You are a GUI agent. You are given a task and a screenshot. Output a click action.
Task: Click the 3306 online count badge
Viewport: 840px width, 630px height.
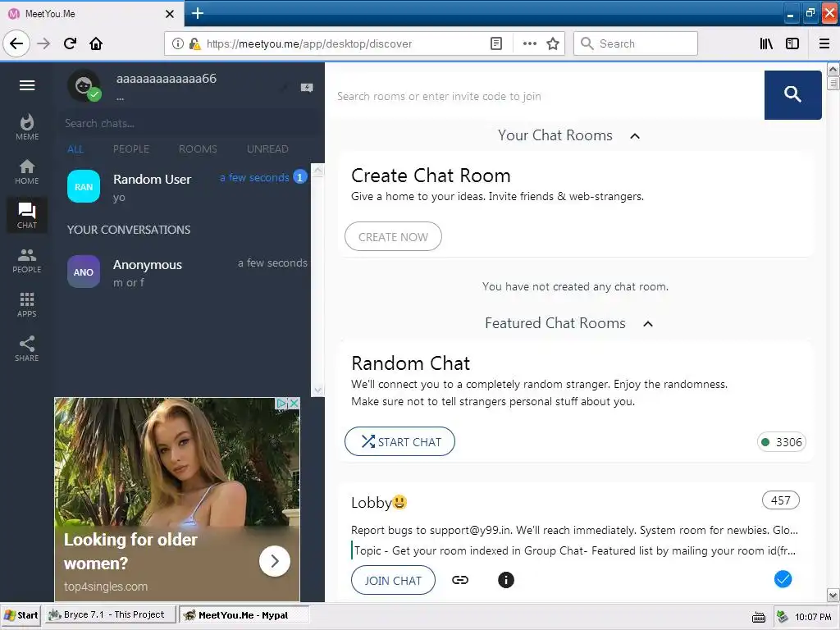[x=782, y=442]
